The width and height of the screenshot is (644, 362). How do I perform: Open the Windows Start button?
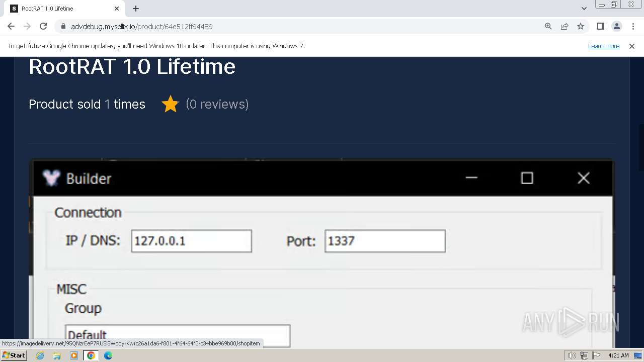(14, 355)
